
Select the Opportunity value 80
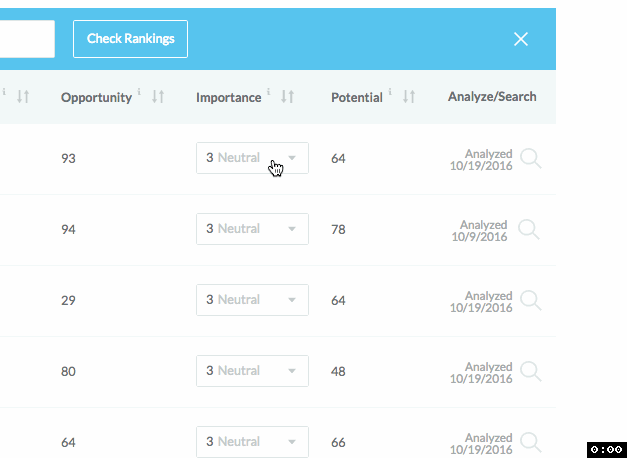(x=68, y=372)
